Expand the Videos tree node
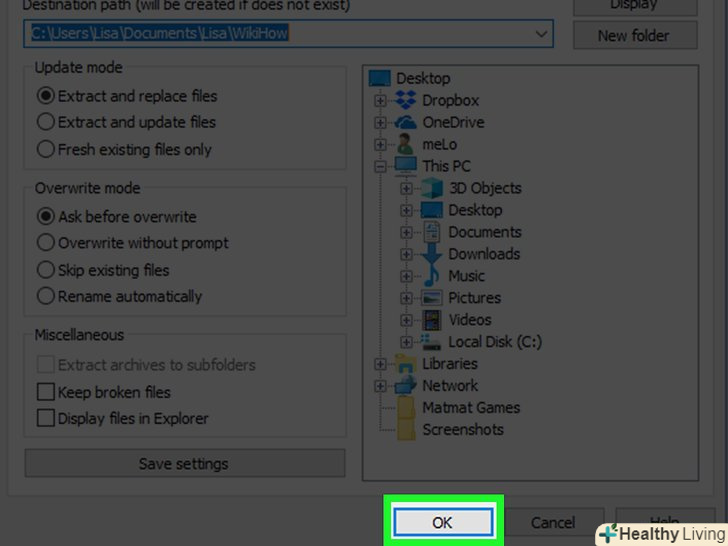 click(406, 319)
